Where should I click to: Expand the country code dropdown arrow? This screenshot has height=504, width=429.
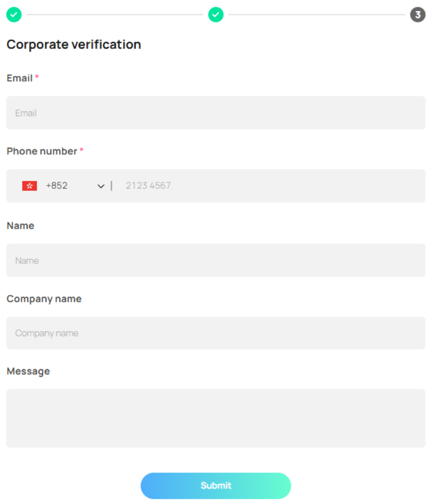tap(101, 186)
